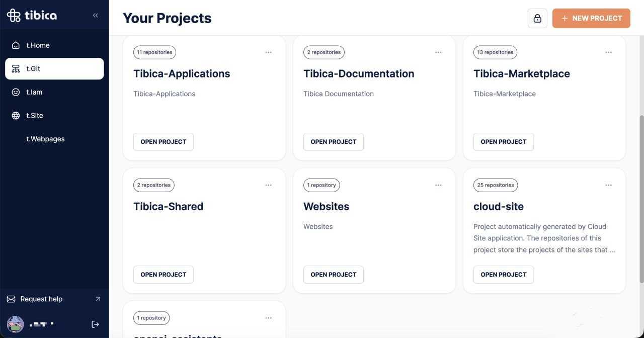Open more options for Tibica-Documentation card
Image resolution: width=644 pixels, height=338 pixels.
(x=439, y=52)
